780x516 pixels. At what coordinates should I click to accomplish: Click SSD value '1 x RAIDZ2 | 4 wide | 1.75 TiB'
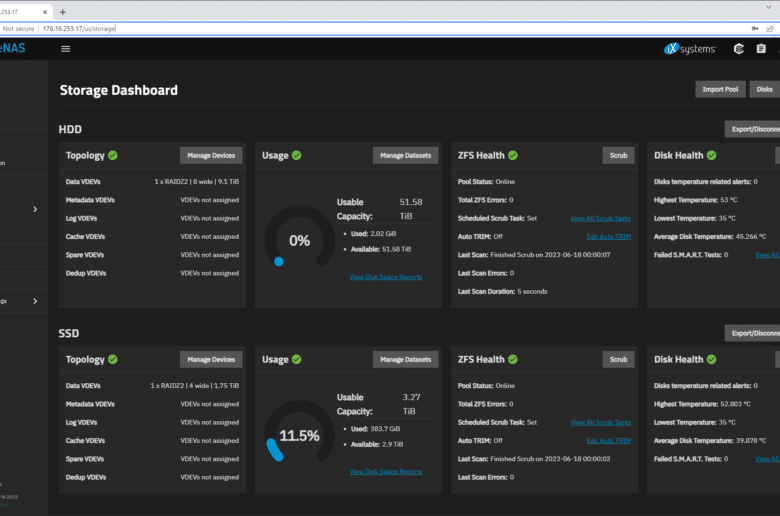click(x=195, y=386)
